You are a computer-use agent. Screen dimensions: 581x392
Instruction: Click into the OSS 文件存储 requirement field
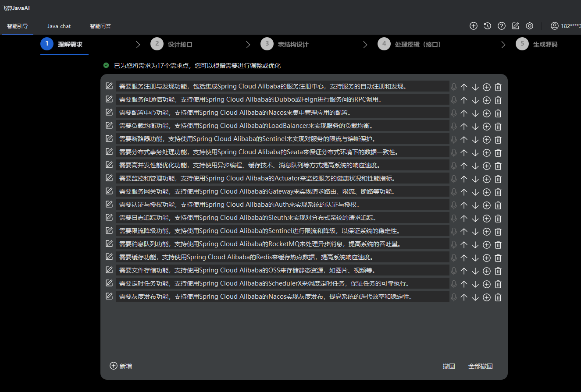click(x=282, y=270)
